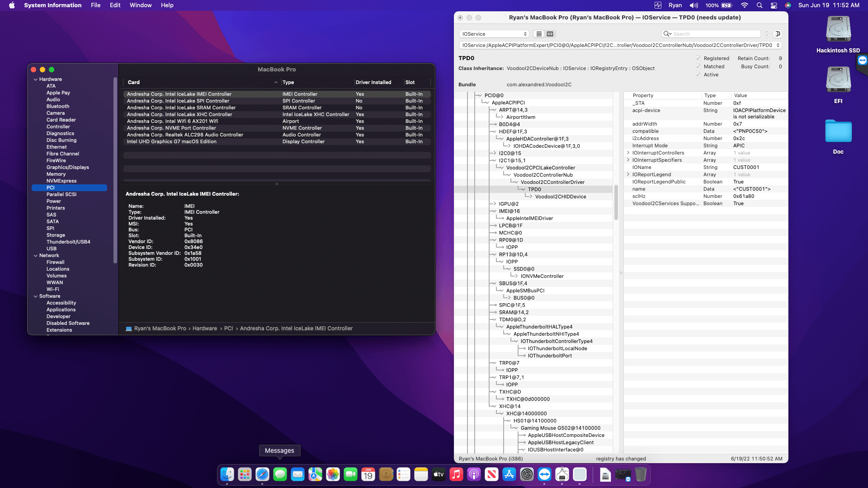Click the search magnifier options icon
Image resolution: width=868 pixels, height=488 pixels.
tap(667, 34)
